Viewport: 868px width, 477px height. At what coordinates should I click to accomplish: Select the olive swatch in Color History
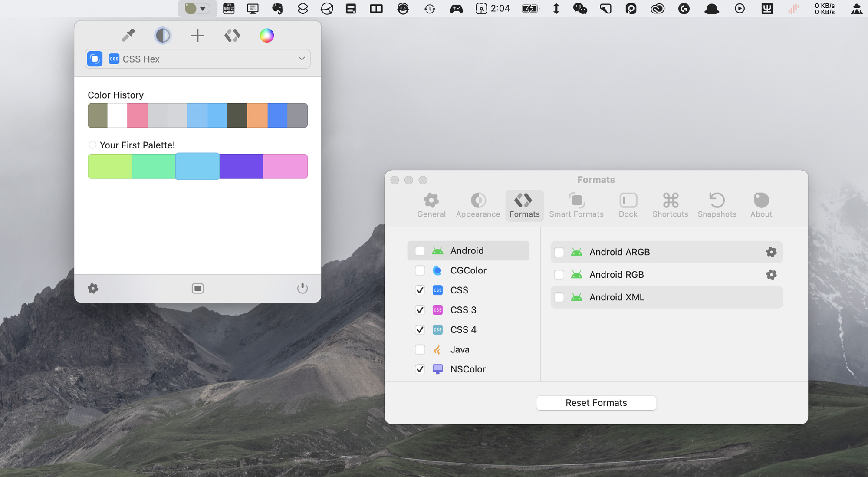[x=98, y=115]
